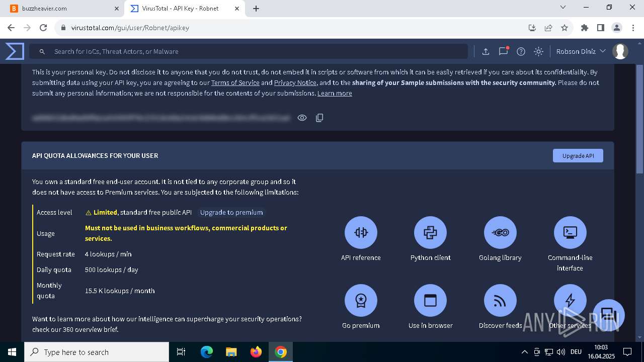Click the blurred API key string
Screen dimensions: 644x362
point(161,118)
